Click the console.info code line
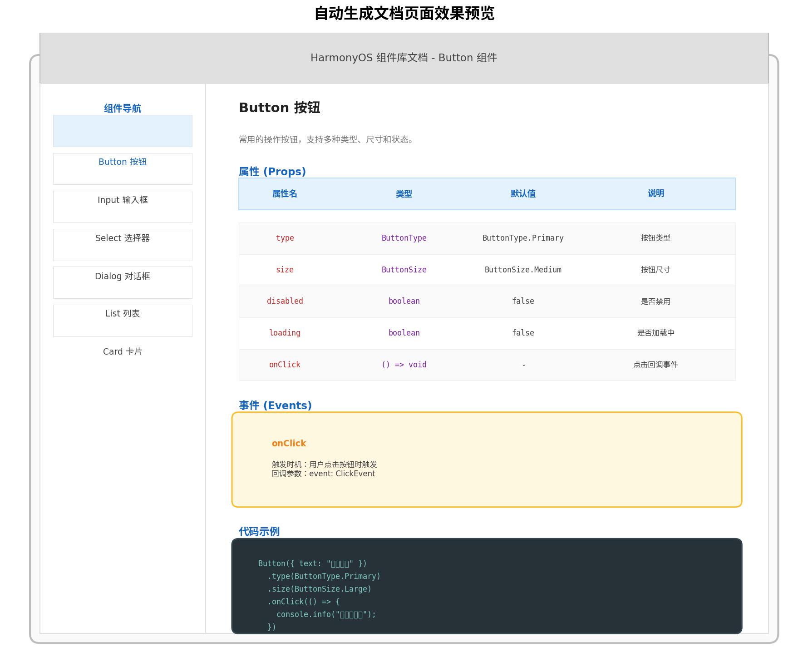 (326, 615)
